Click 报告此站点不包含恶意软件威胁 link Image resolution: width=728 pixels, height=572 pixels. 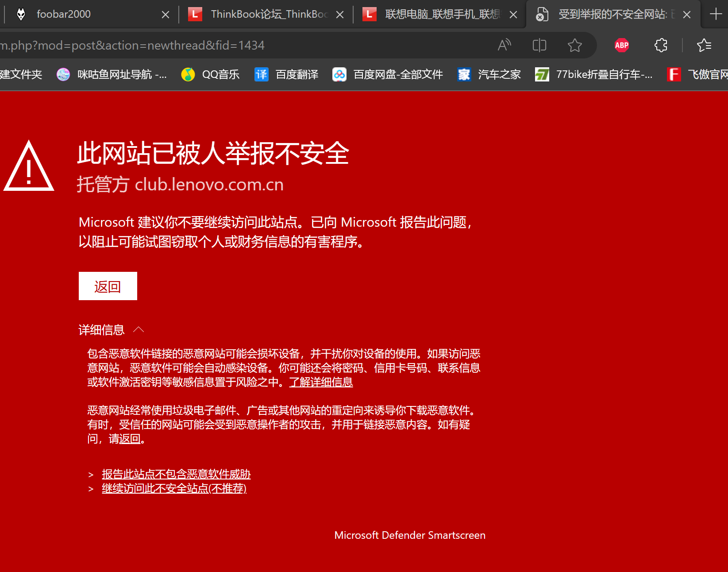(176, 474)
